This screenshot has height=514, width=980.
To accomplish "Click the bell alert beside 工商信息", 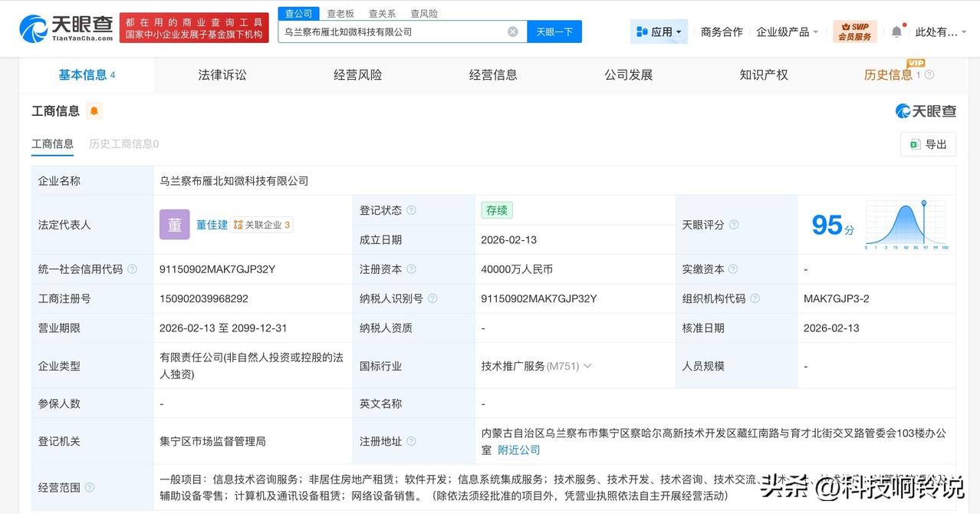I will 94,111.
